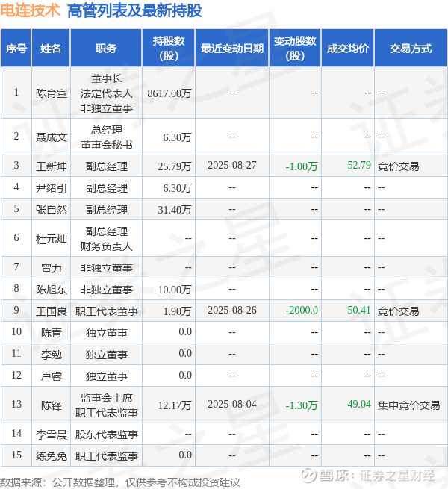The height and width of the screenshot is (489, 448).
Task: Click the 股东代表监事 title text
Action: click(106, 434)
